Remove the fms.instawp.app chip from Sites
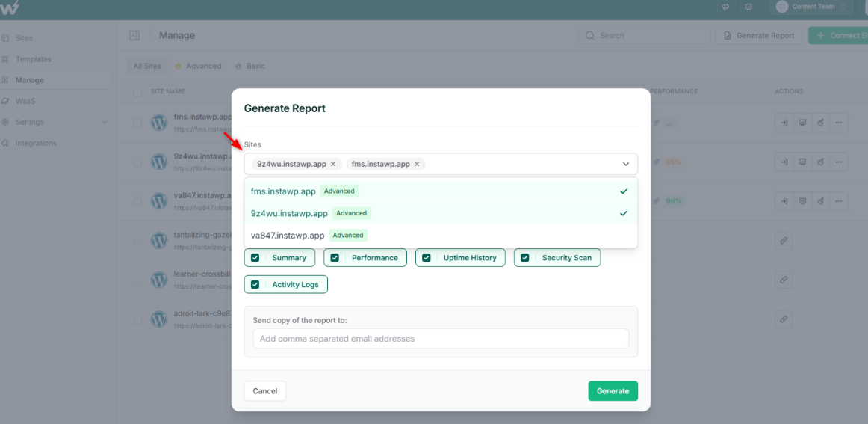Viewport: 868px width, 424px height. coord(416,164)
